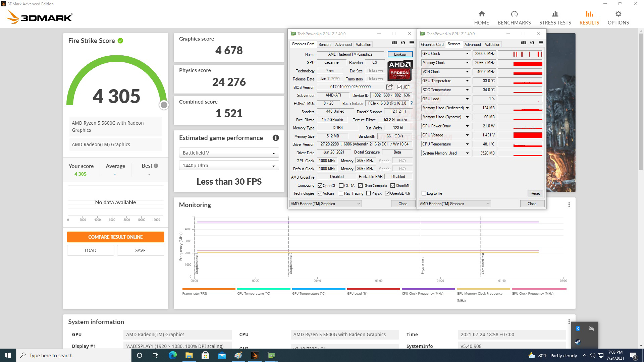Enable Log to file checkbox

(x=424, y=193)
